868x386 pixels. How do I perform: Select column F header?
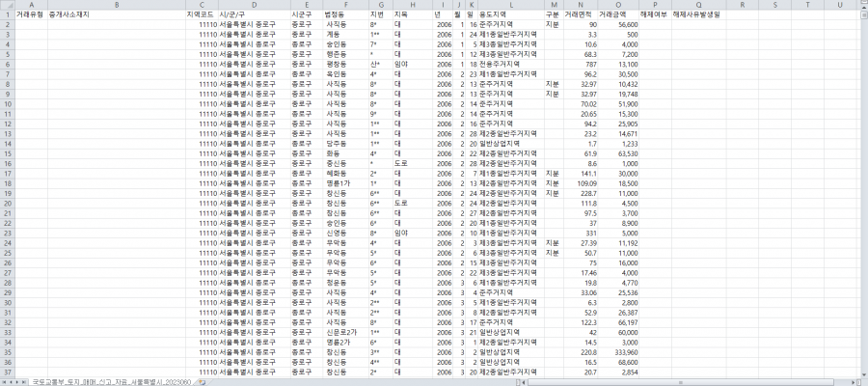point(345,5)
